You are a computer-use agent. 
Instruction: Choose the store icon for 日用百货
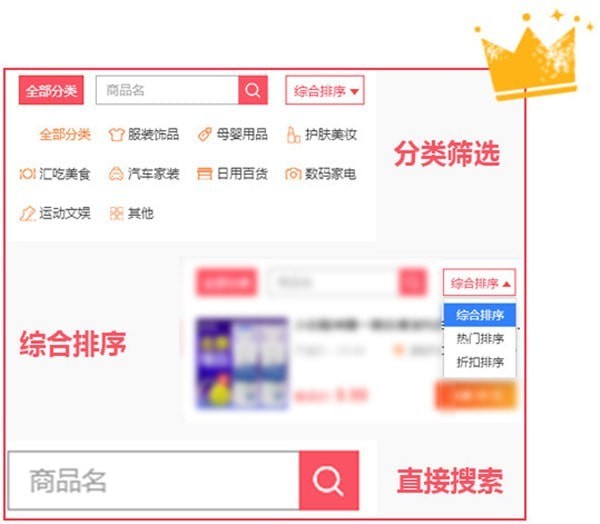coord(204,174)
